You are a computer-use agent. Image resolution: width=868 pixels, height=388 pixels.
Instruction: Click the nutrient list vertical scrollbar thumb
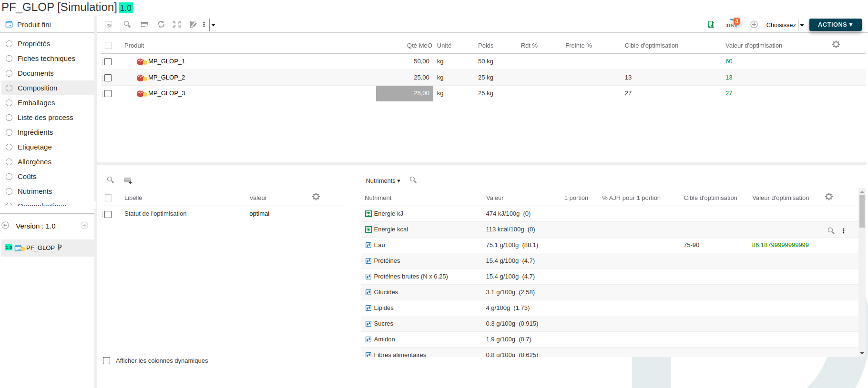pyautogui.click(x=862, y=211)
